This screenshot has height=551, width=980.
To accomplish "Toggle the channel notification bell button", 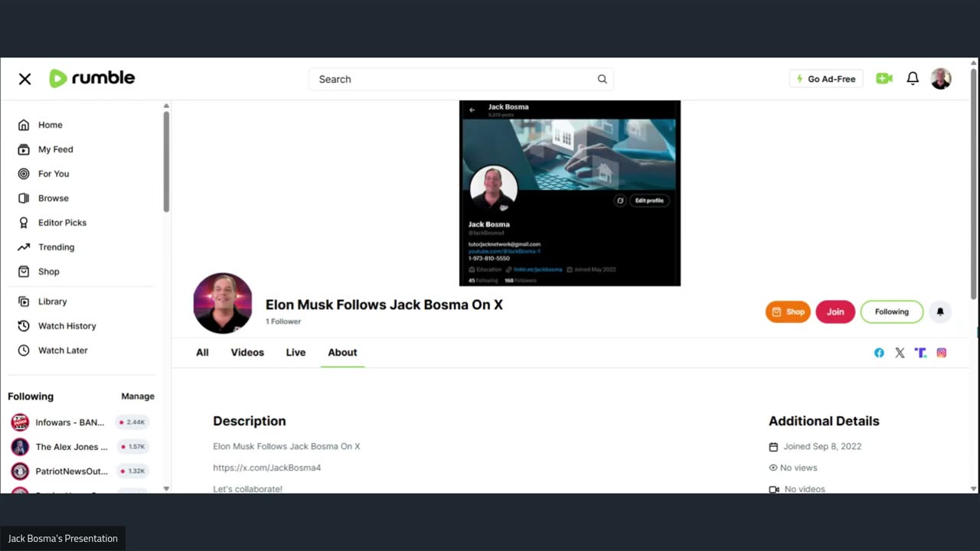I will pos(940,311).
